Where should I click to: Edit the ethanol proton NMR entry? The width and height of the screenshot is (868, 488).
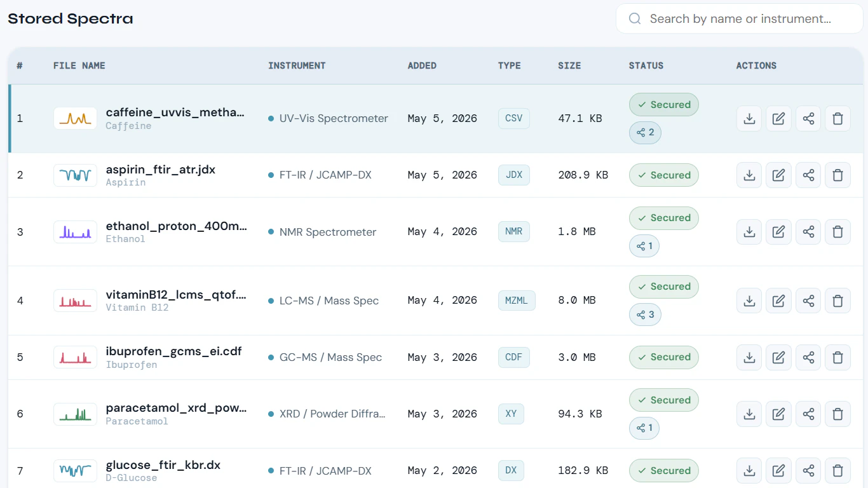[778, 232]
